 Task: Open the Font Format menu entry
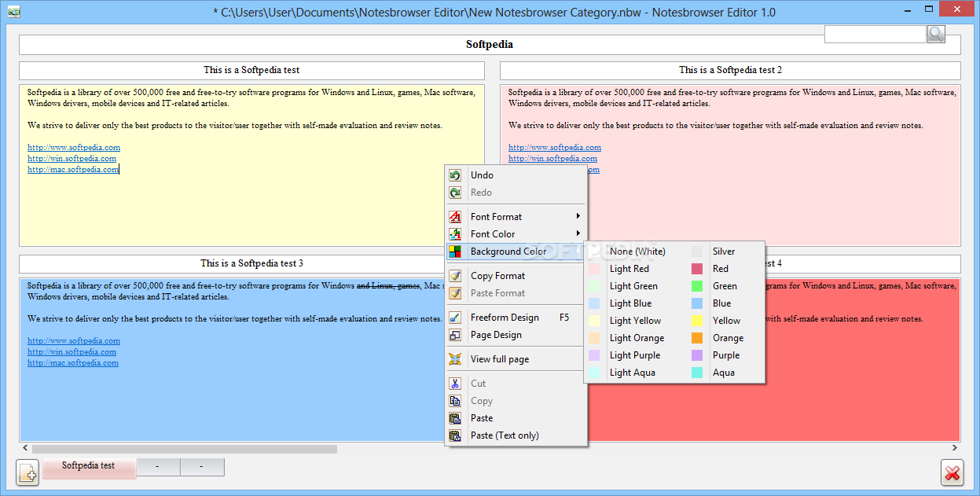(x=516, y=217)
